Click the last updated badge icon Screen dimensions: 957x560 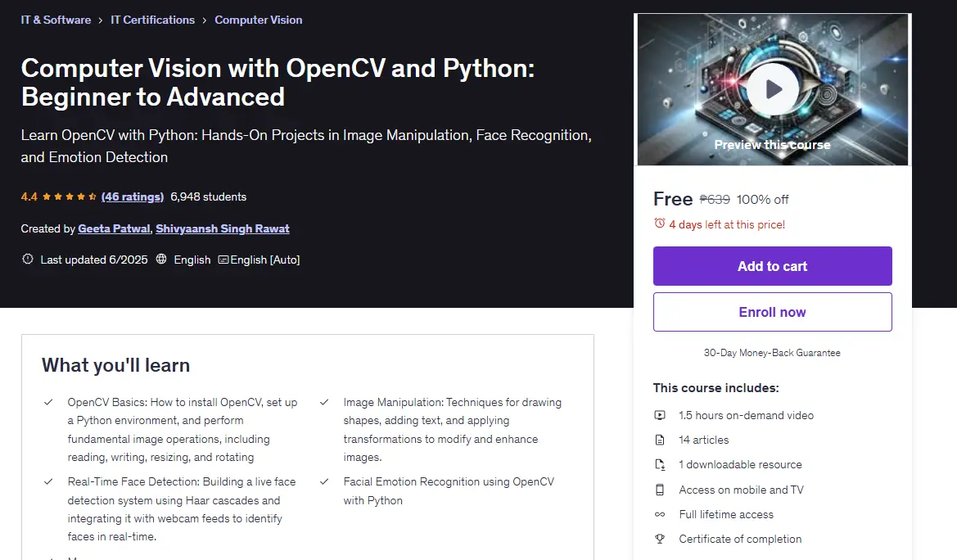point(28,259)
